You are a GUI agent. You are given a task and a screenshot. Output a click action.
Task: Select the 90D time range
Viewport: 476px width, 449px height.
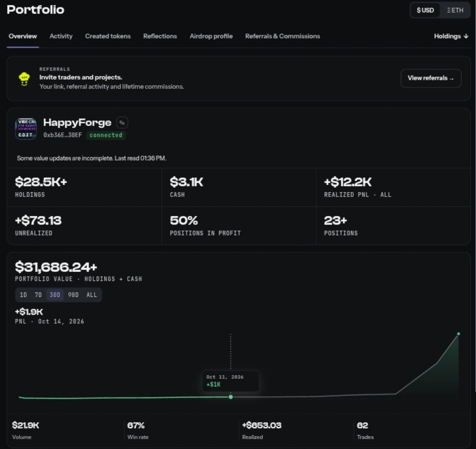[x=73, y=295]
